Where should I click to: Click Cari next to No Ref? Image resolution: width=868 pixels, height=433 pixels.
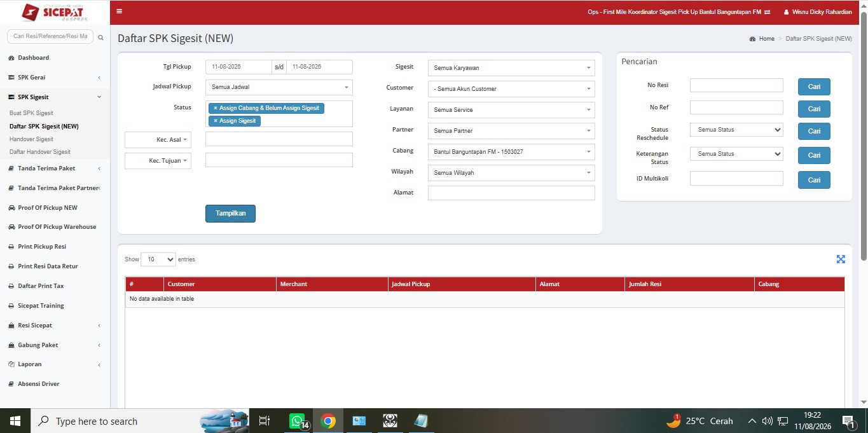pyautogui.click(x=814, y=109)
